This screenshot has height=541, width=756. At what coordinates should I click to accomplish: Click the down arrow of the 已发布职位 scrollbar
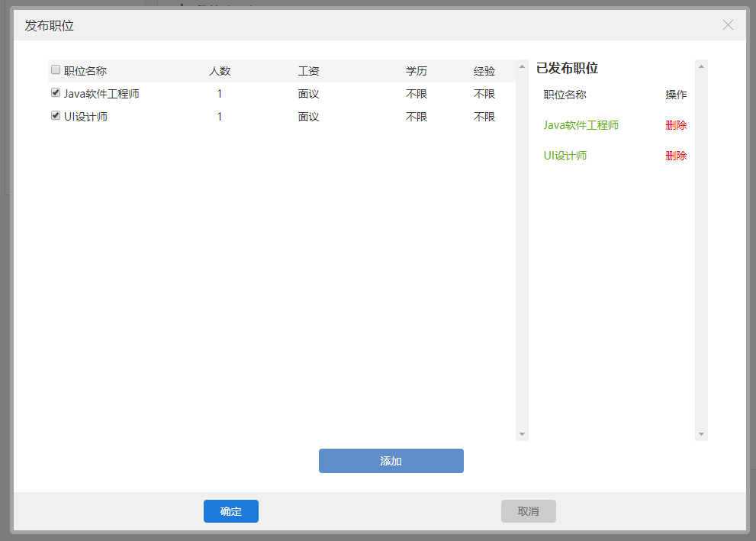701,434
